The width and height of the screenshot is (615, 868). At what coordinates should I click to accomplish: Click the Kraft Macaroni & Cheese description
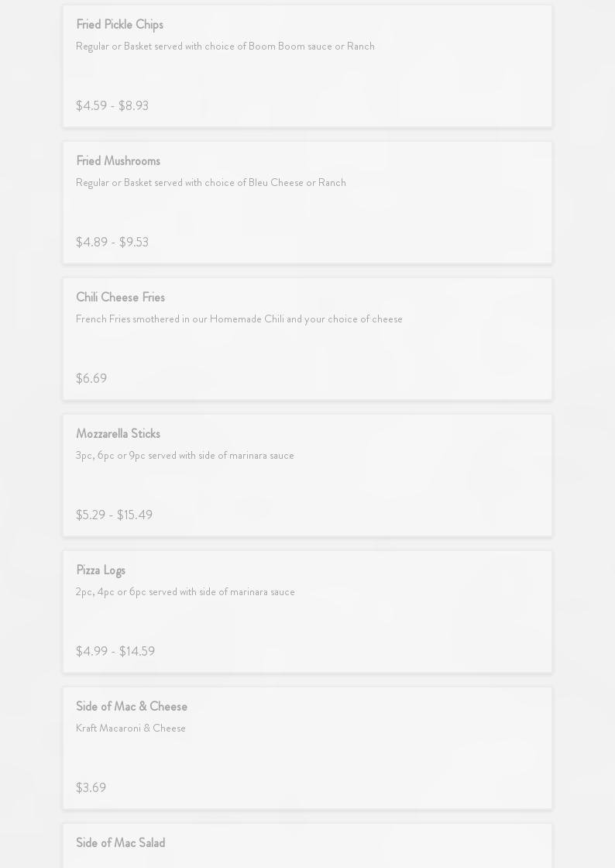point(131,728)
